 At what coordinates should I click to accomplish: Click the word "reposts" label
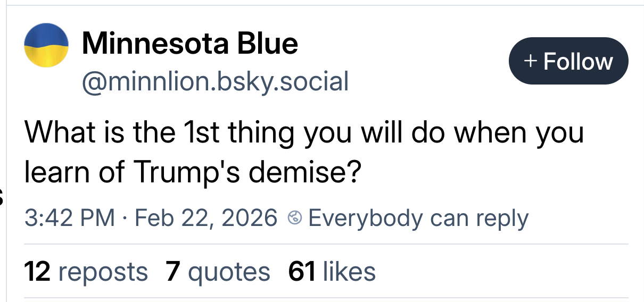pos(102,272)
